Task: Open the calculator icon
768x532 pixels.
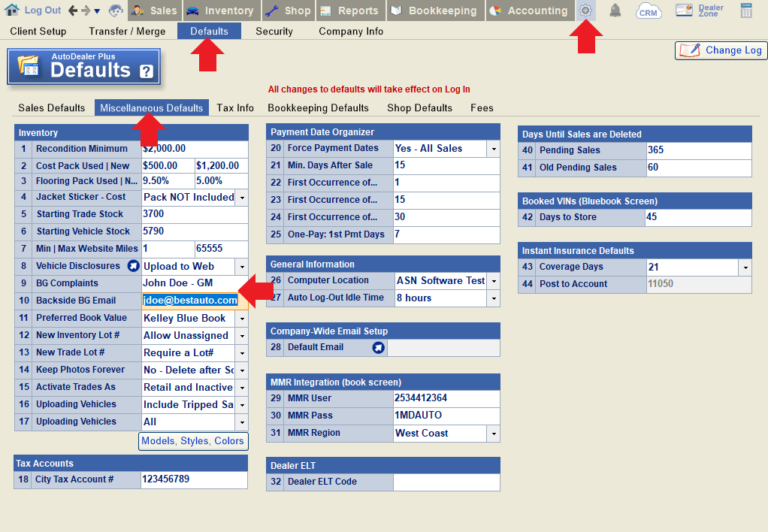Action: [746, 11]
